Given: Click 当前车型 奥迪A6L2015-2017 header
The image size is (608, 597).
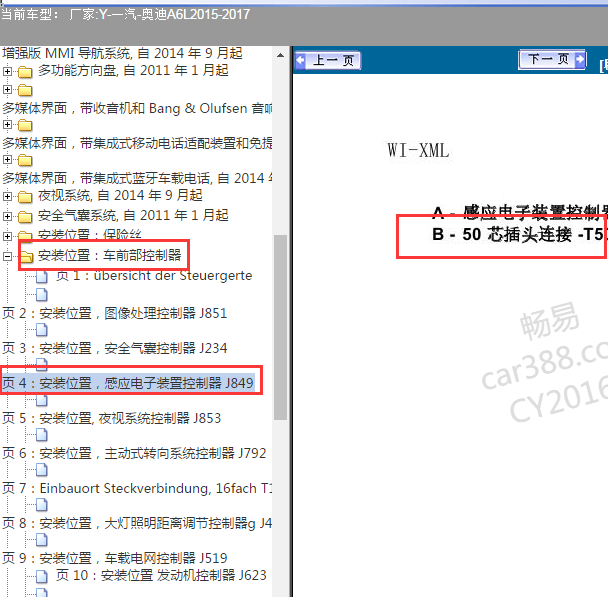Looking at the screenshot, I should (126, 14).
